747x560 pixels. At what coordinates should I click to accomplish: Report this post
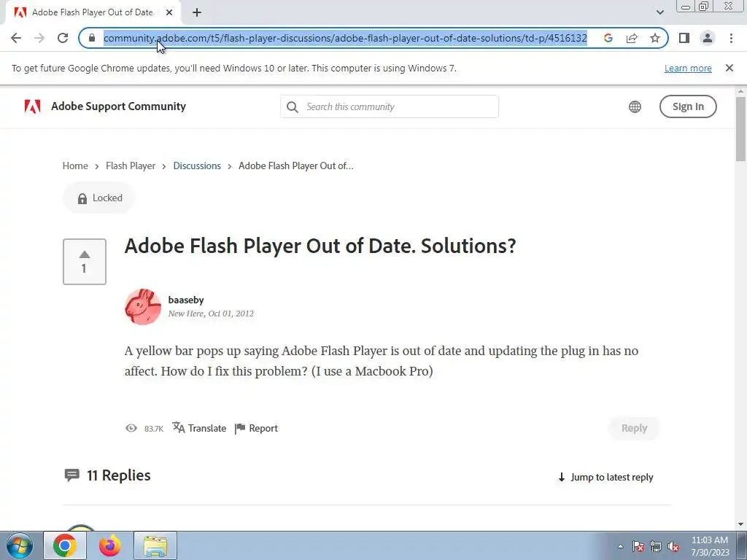[x=256, y=428]
